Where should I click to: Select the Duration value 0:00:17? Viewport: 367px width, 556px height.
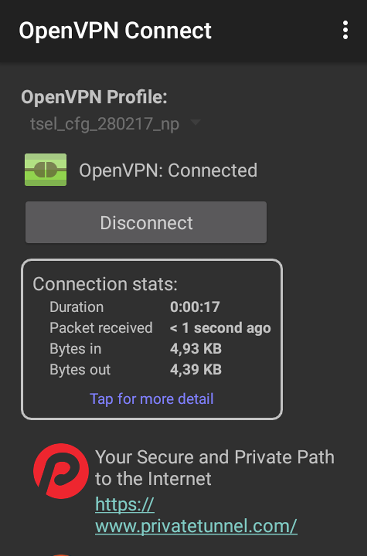tap(195, 307)
